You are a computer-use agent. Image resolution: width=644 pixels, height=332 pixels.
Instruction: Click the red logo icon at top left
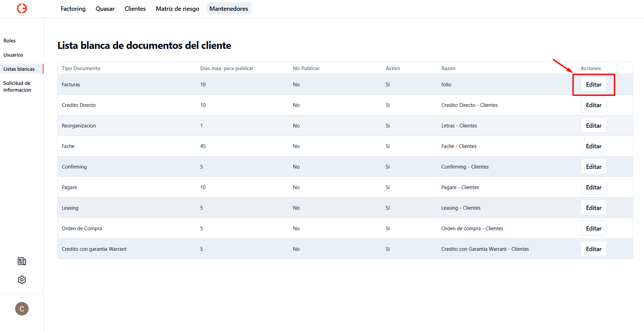(x=22, y=8)
